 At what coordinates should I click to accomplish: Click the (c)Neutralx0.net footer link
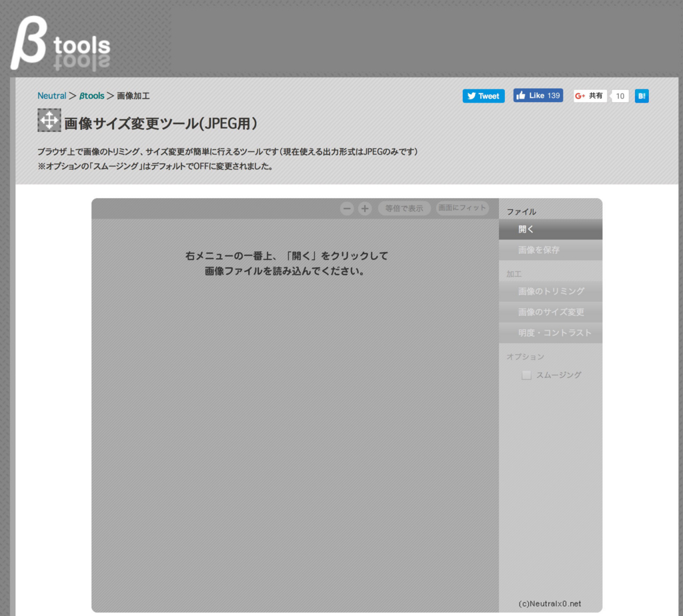(550, 603)
